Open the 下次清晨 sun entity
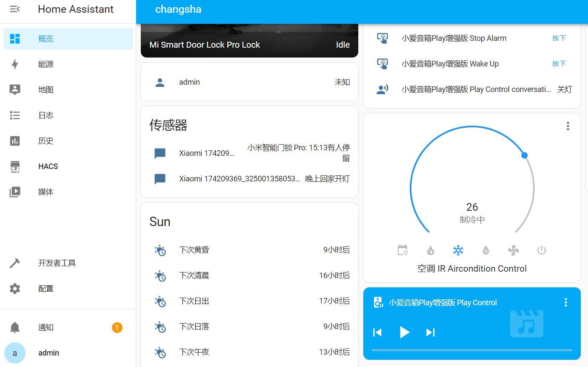This screenshot has width=588, height=367. (x=249, y=275)
